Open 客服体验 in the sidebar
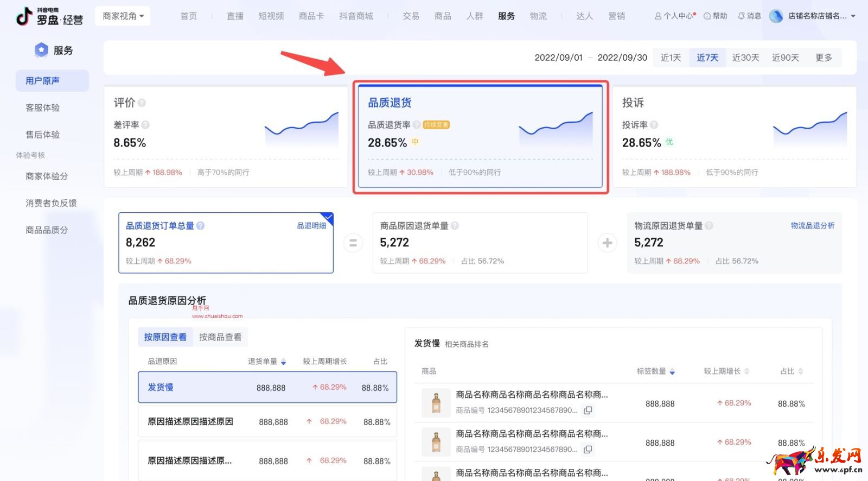This screenshot has width=868, height=481. point(43,107)
